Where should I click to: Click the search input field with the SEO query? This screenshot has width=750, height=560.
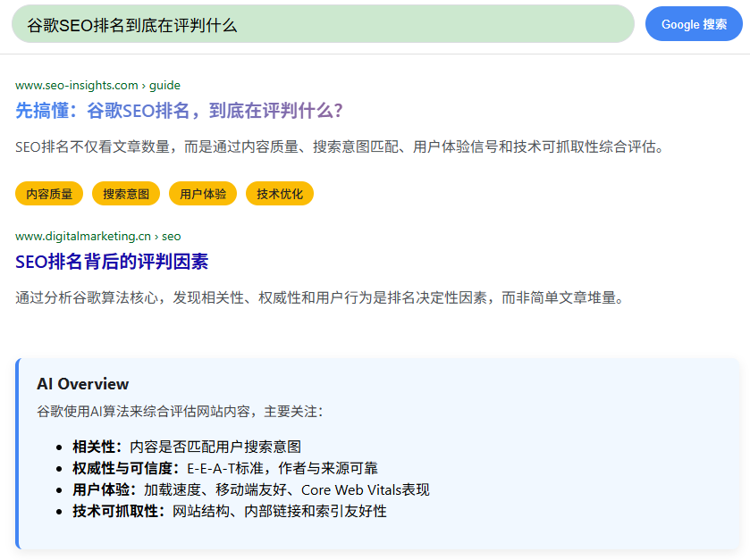pyautogui.click(x=323, y=24)
